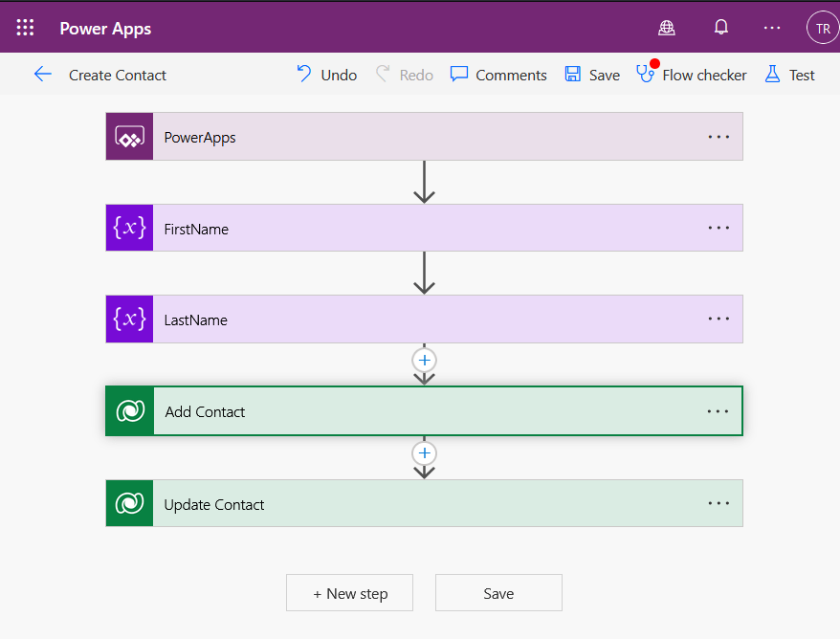Click the Redo arrow icon
This screenshot has height=639, width=840.
click(x=383, y=74)
